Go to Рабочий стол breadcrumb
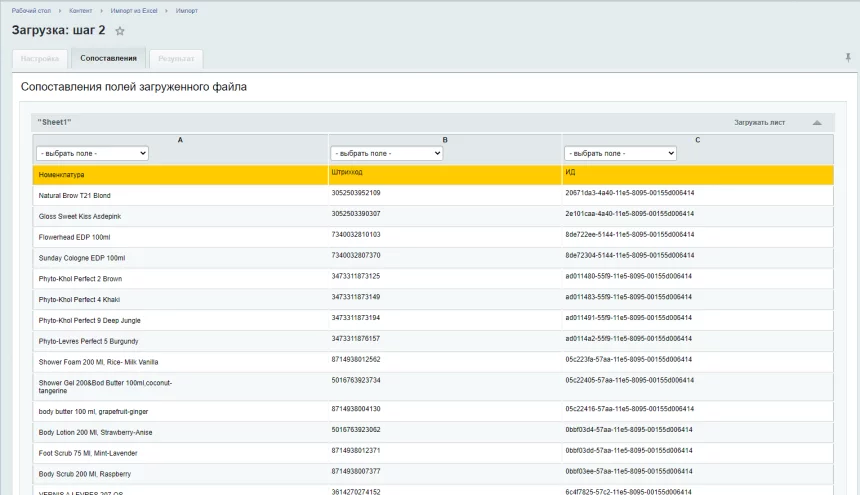This screenshot has width=860, height=495. point(30,10)
